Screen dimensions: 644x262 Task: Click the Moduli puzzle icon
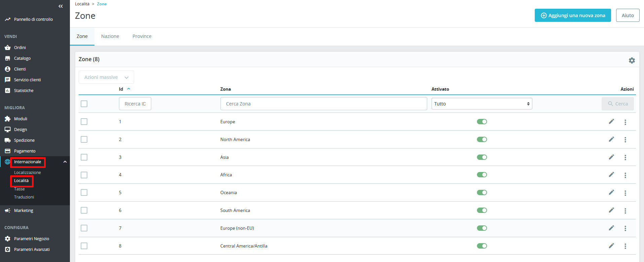click(7, 119)
